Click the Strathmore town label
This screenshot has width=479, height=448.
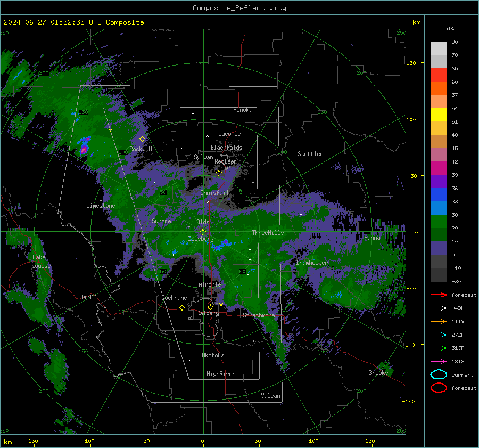click(259, 315)
